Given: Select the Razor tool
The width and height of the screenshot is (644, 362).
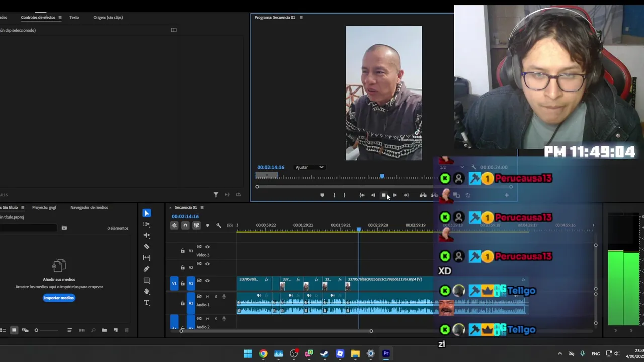Looking at the screenshot, I should [x=147, y=246].
